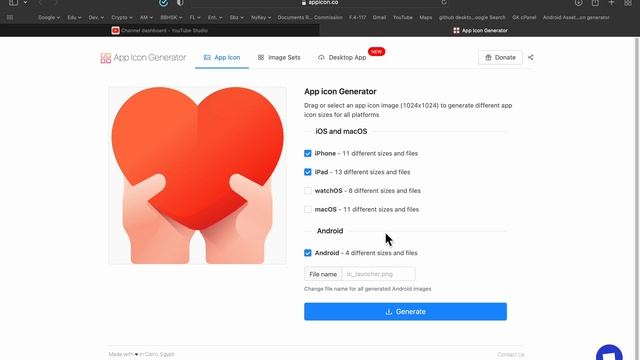The height and width of the screenshot is (360, 640).
Task: Enable the macOS checkbox
Action: (308, 209)
